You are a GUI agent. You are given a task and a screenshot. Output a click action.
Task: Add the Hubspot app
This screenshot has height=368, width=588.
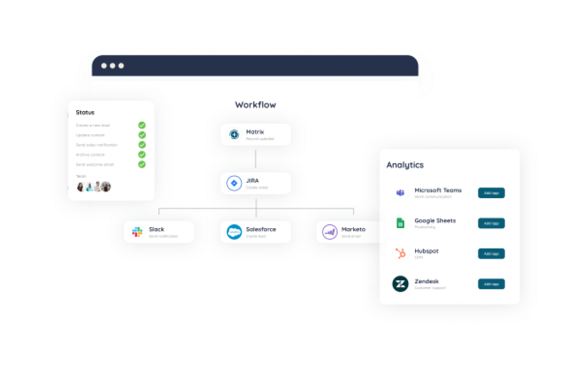pos(491,254)
